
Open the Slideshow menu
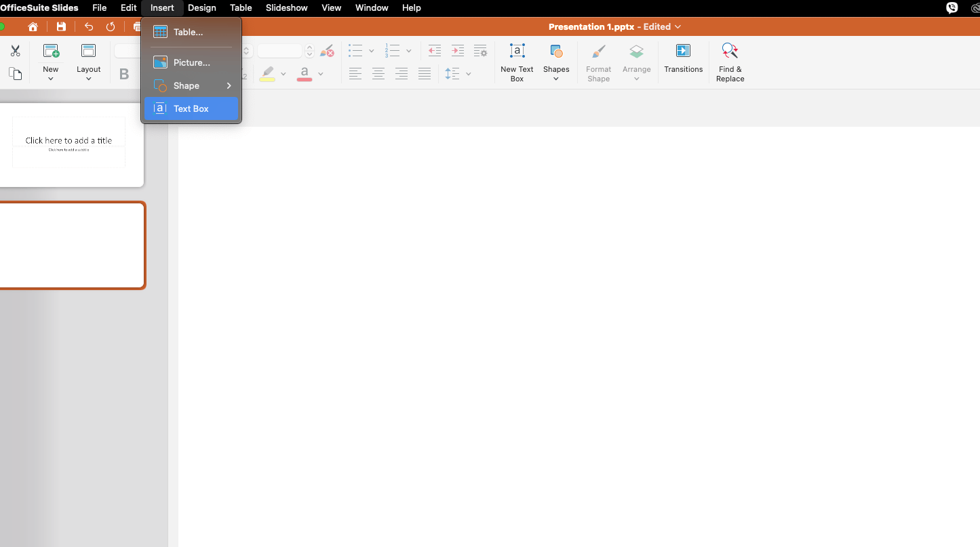tap(286, 8)
